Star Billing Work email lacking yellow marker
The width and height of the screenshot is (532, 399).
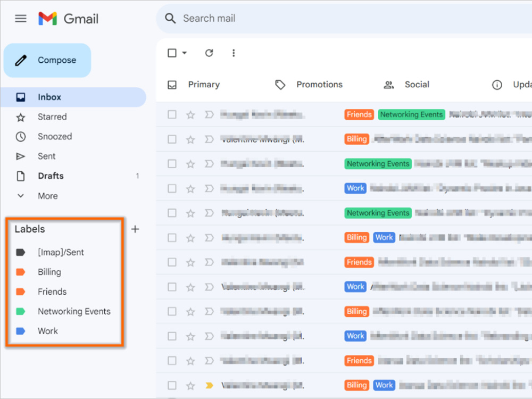pos(190,237)
